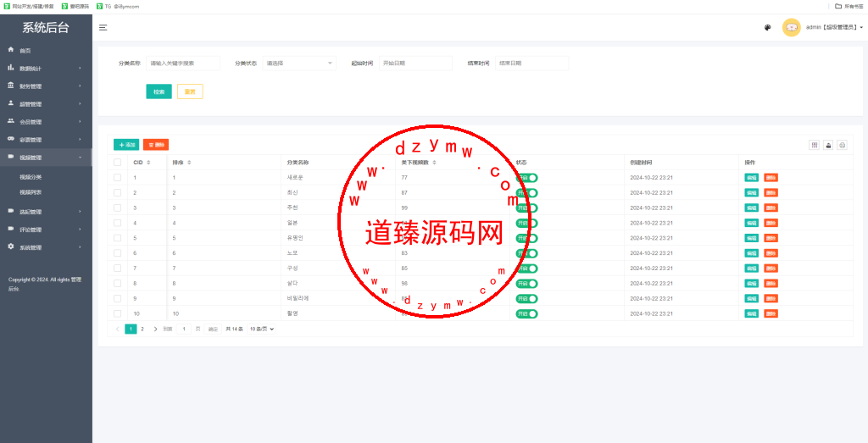Open the TG bookmark in bookmarks bar
868x443 pixels.
pos(118,6)
